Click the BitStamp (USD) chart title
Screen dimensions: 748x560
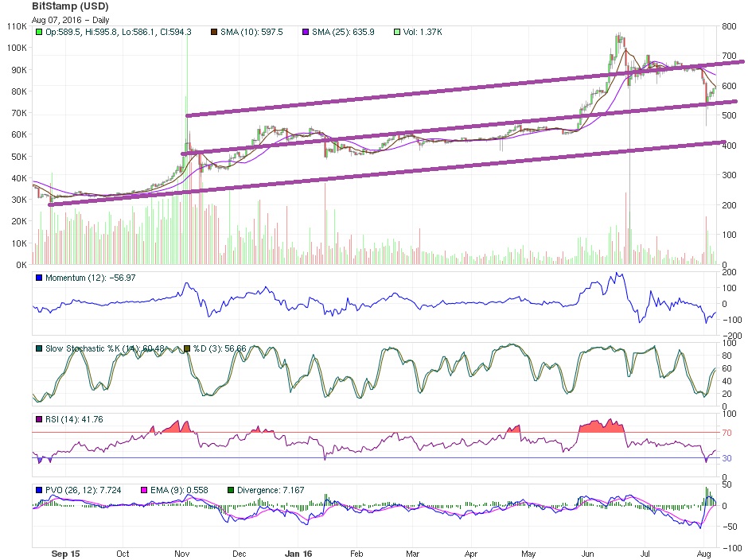click(70, 6)
